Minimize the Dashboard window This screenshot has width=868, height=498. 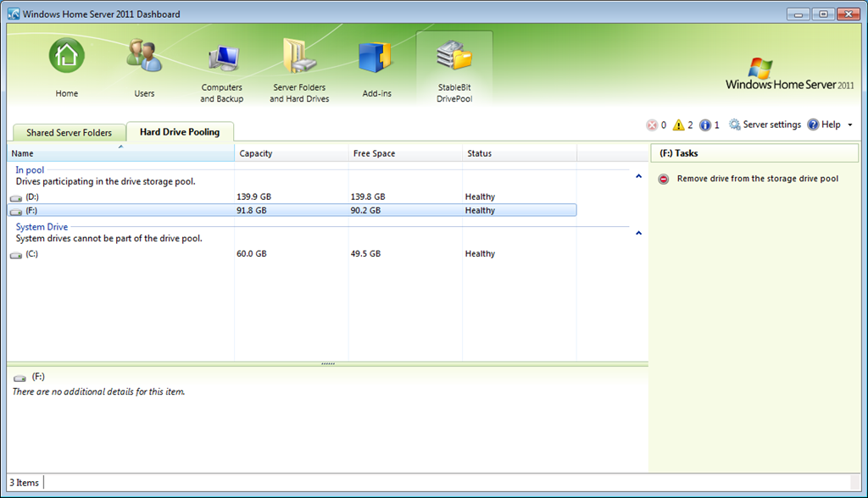pyautogui.click(x=798, y=14)
